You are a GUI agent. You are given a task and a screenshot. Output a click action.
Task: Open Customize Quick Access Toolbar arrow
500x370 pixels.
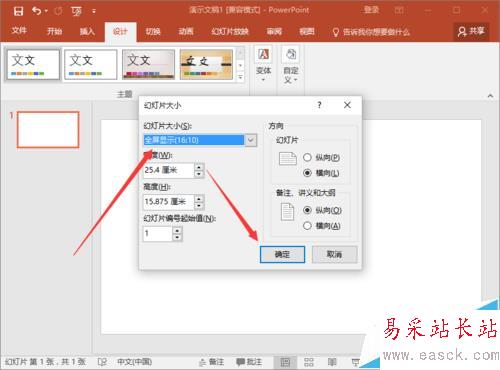94,11
